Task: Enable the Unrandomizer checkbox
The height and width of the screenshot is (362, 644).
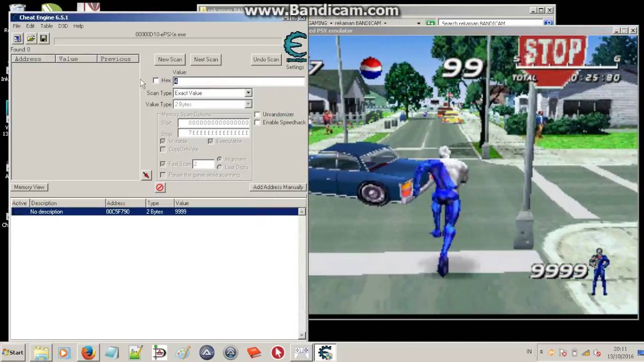Action: pos(258,114)
